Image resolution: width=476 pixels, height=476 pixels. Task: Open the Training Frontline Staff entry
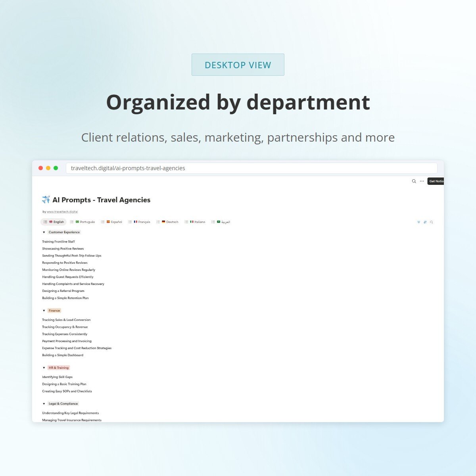[x=58, y=242]
